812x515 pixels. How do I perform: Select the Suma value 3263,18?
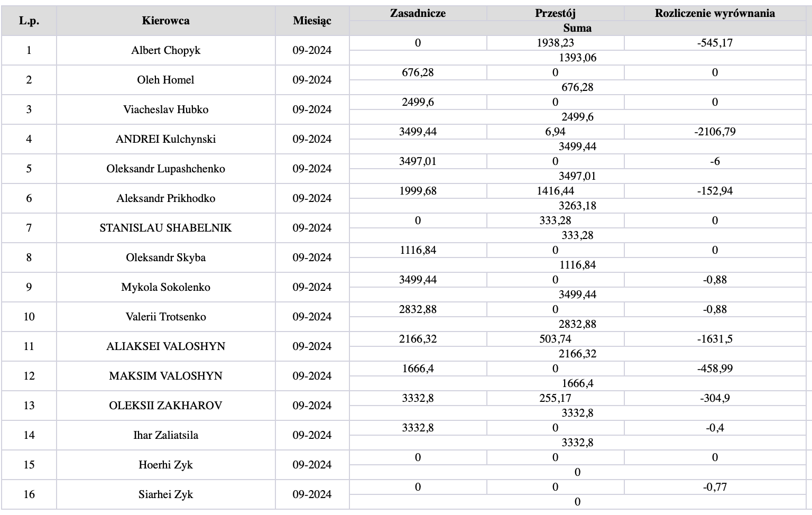coord(577,206)
